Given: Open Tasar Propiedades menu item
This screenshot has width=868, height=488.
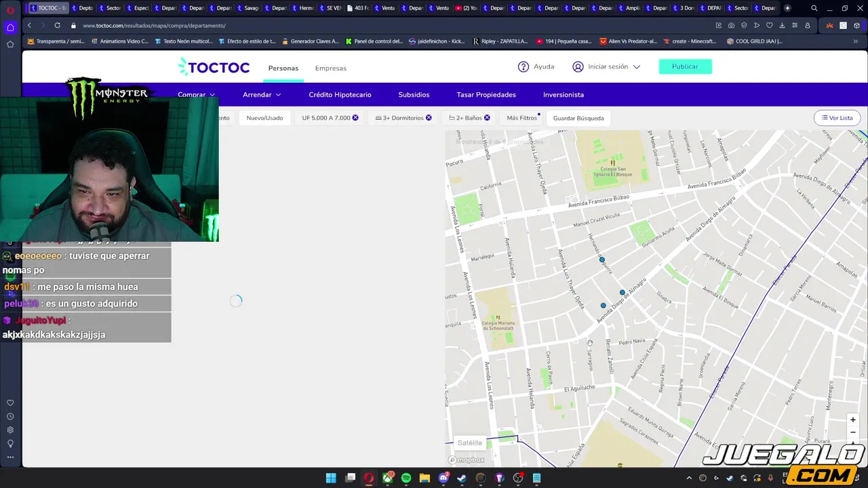Looking at the screenshot, I should click(x=486, y=95).
